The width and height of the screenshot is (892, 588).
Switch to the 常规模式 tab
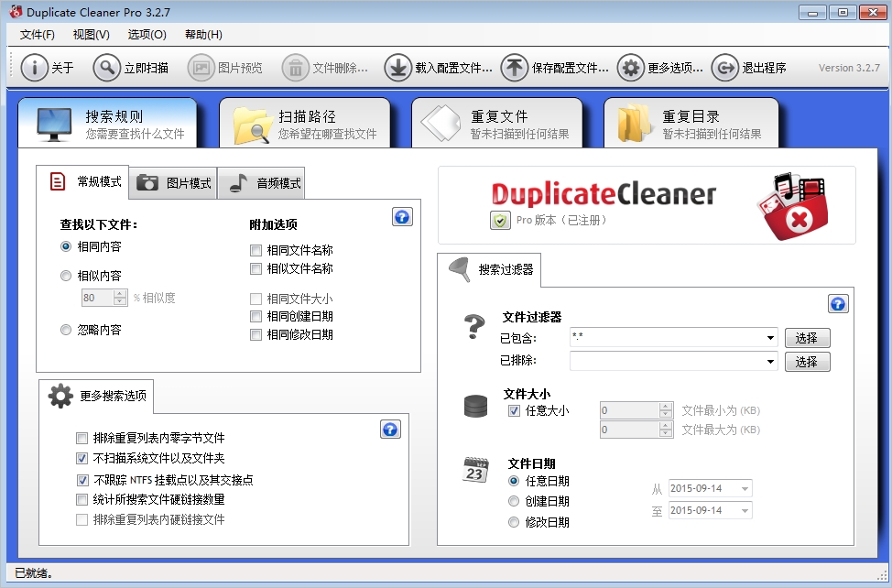[x=82, y=182]
